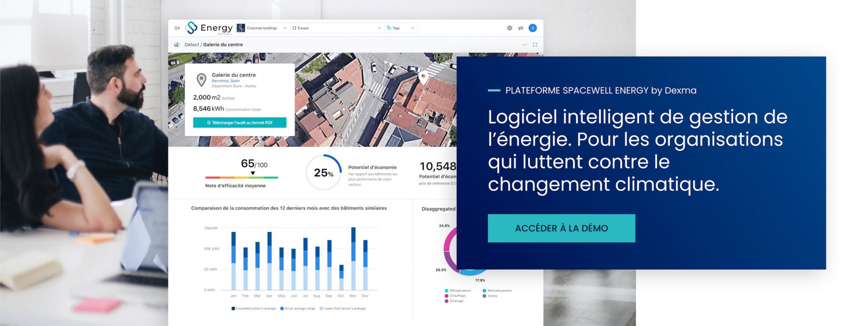Toggle "Lower than sector's average" legend series
This screenshot has width=868, height=326.
tap(342, 309)
